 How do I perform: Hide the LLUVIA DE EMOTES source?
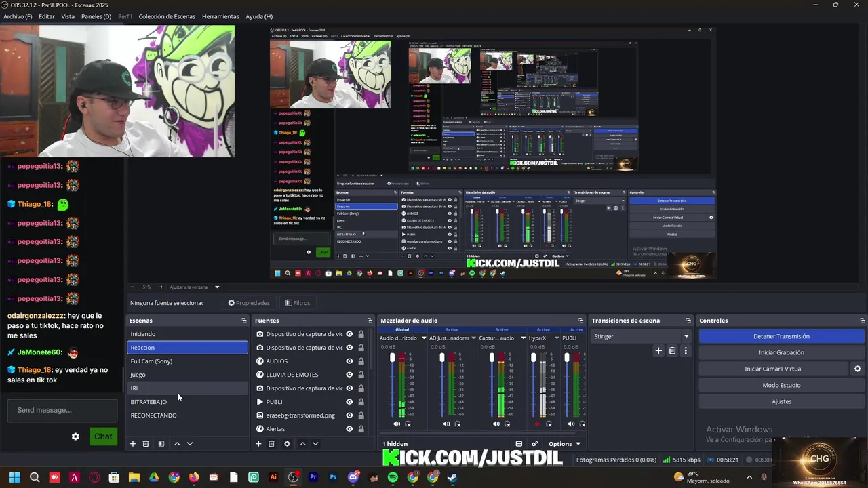(x=349, y=375)
